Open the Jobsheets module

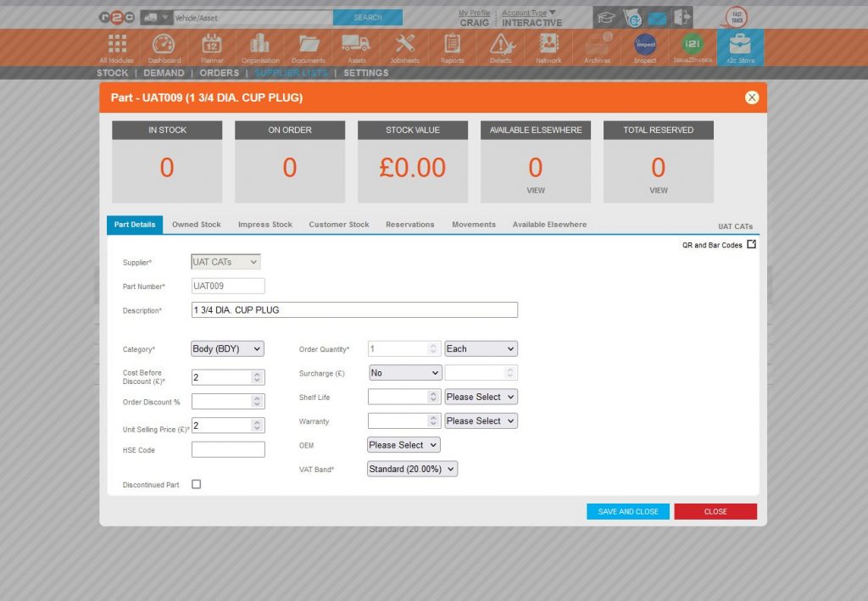point(404,47)
